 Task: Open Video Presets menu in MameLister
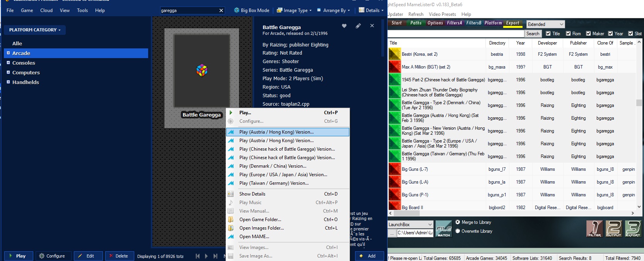[x=442, y=14]
